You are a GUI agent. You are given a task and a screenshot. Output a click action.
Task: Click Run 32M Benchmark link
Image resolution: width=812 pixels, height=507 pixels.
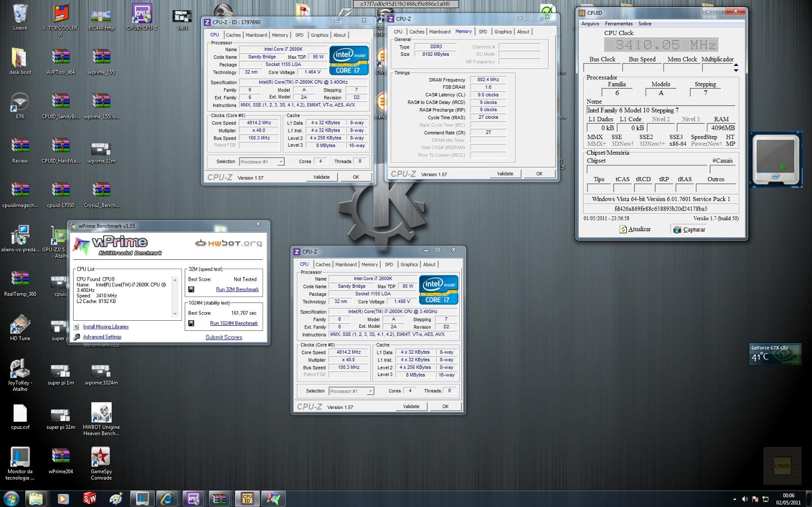[x=237, y=289]
